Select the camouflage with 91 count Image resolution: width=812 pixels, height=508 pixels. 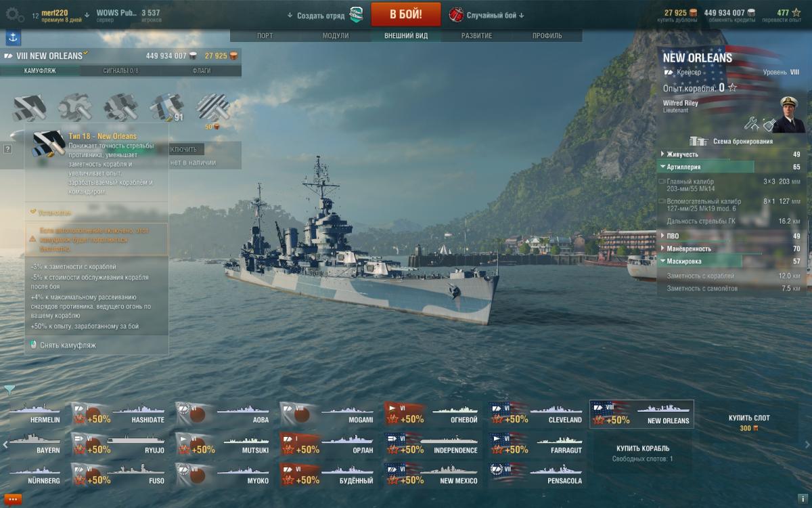[167, 108]
